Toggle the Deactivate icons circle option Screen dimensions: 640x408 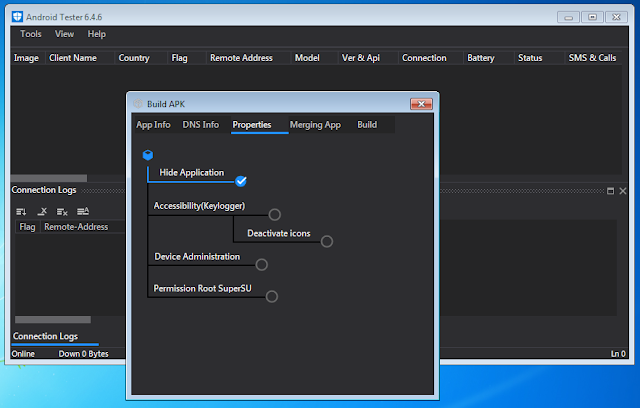pos(327,241)
